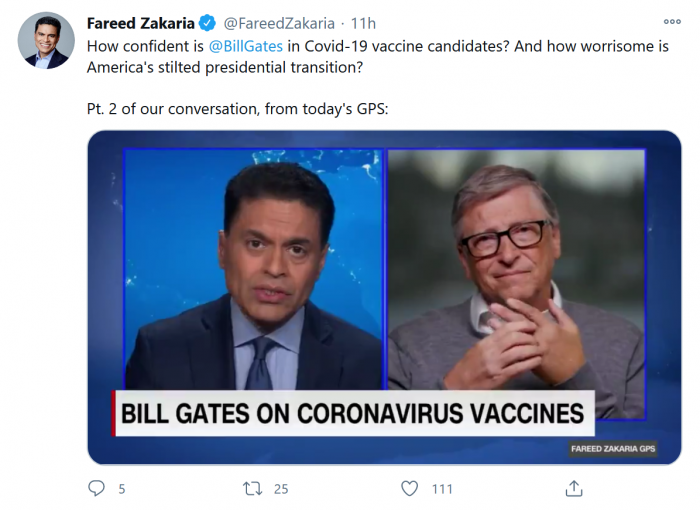This screenshot has height=510, width=700.
Task: Open the share tweet icon
Action: coord(573,488)
